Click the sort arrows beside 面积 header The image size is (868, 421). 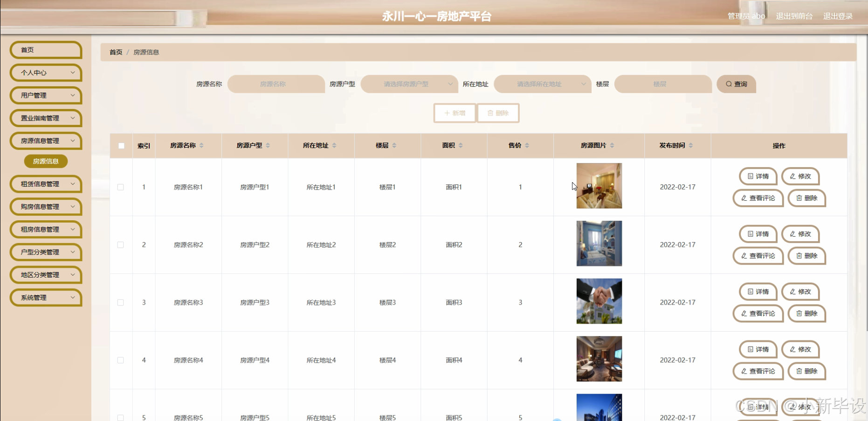(x=461, y=145)
